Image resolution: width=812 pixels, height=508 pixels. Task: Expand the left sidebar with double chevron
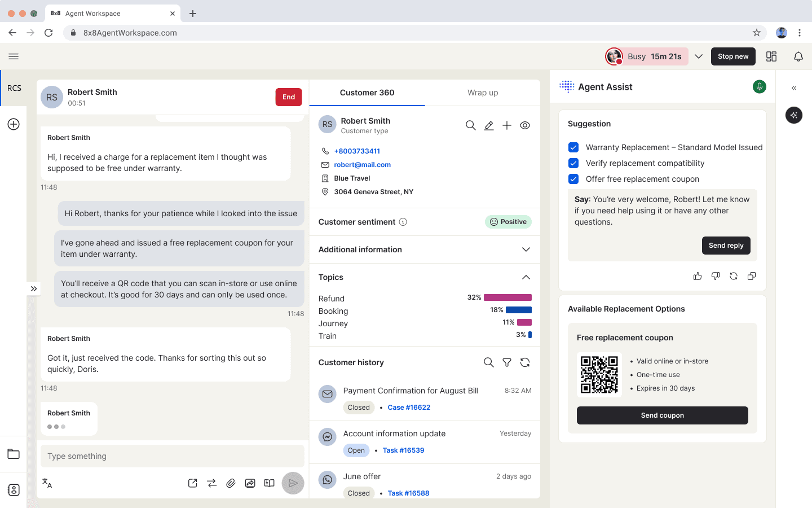[x=34, y=288]
